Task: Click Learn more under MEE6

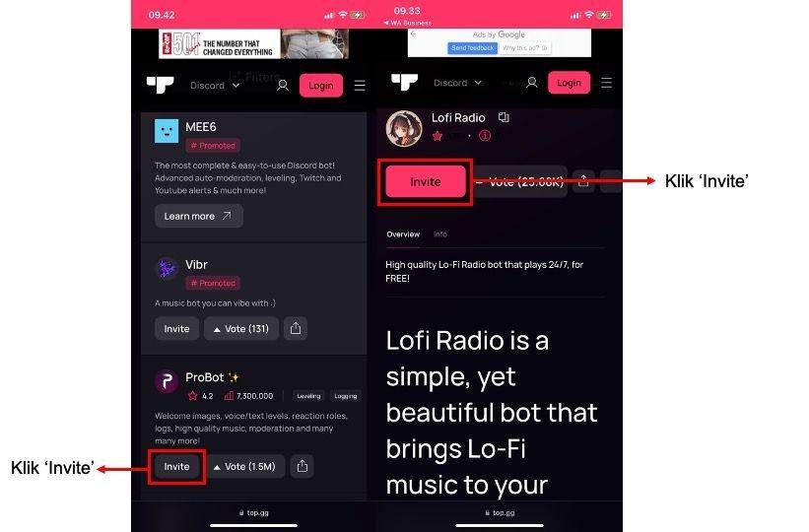Action: pyautogui.click(x=199, y=216)
